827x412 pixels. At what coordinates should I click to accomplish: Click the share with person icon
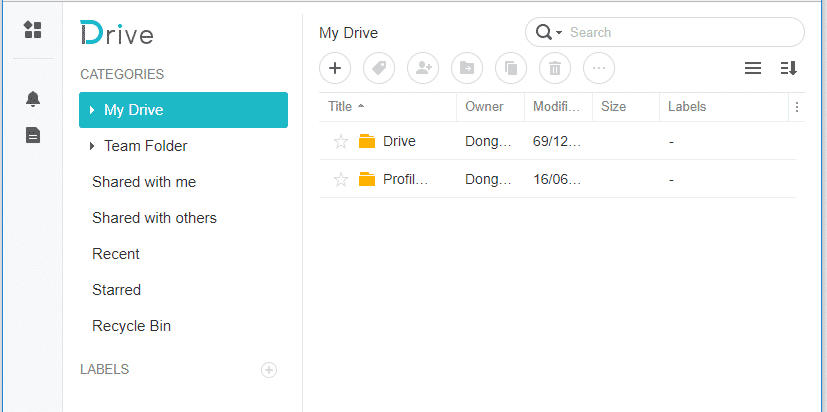[x=423, y=68]
